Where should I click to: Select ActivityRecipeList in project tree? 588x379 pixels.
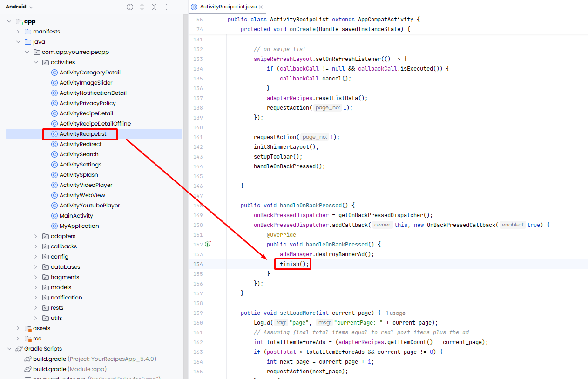pos(83,134)
